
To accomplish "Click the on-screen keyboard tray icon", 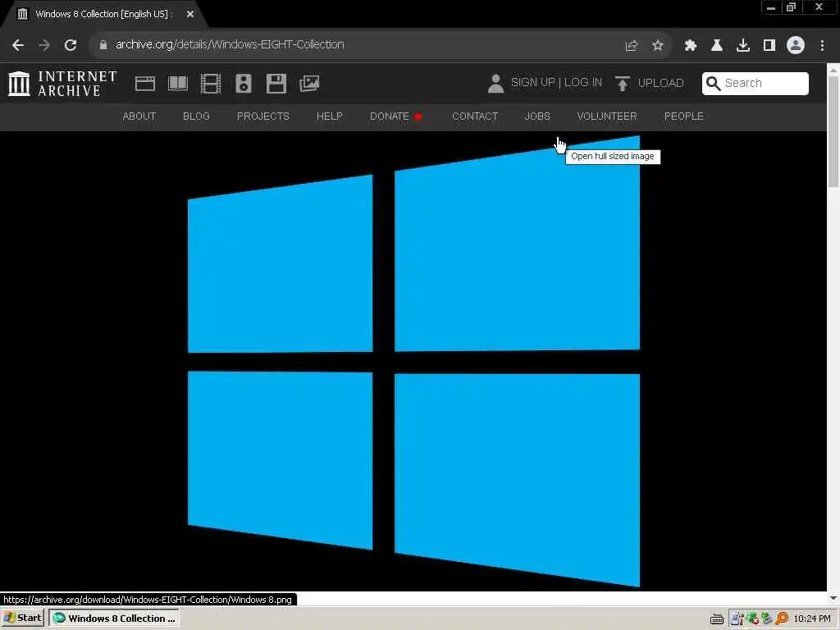I will [x=717, y=619].
